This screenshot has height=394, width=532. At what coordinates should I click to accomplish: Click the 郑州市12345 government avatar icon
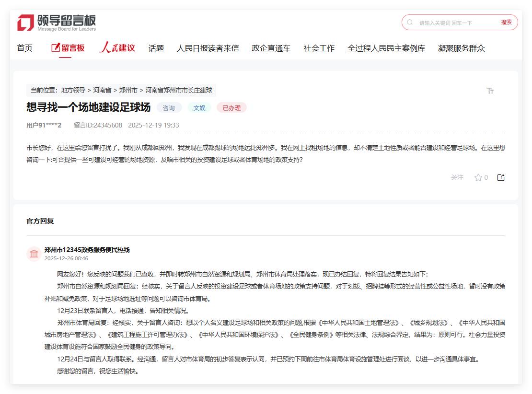point(34,254)
